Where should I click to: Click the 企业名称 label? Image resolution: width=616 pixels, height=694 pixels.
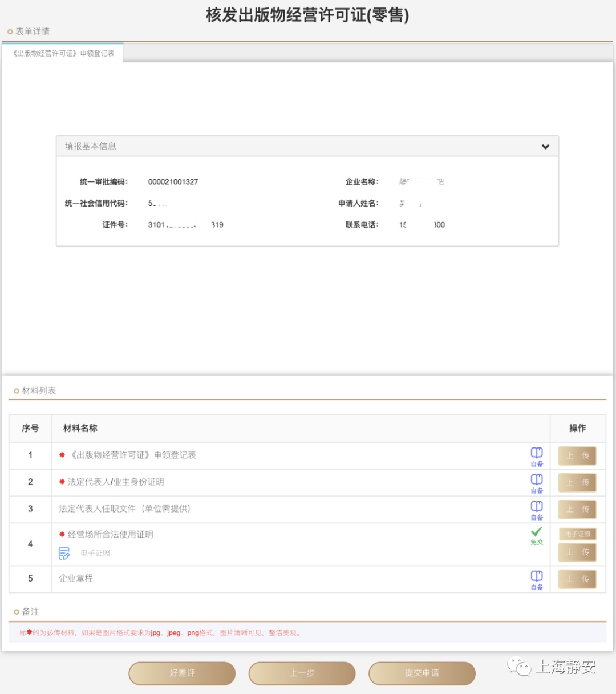(x=362, y=182)
